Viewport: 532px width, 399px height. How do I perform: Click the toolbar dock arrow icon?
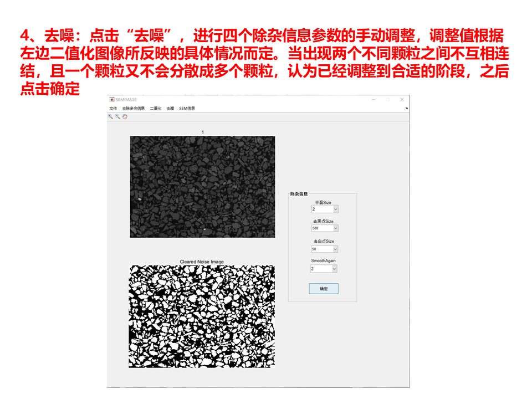tap(406, 108)
